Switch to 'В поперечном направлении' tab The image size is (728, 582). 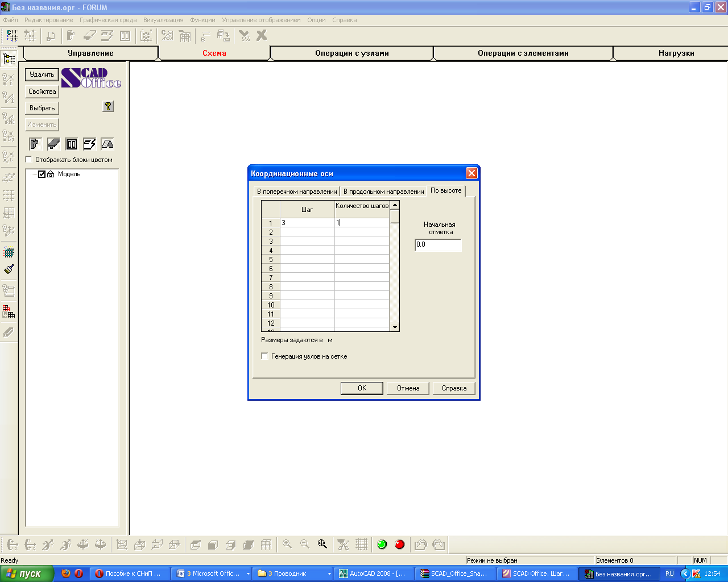297,192
